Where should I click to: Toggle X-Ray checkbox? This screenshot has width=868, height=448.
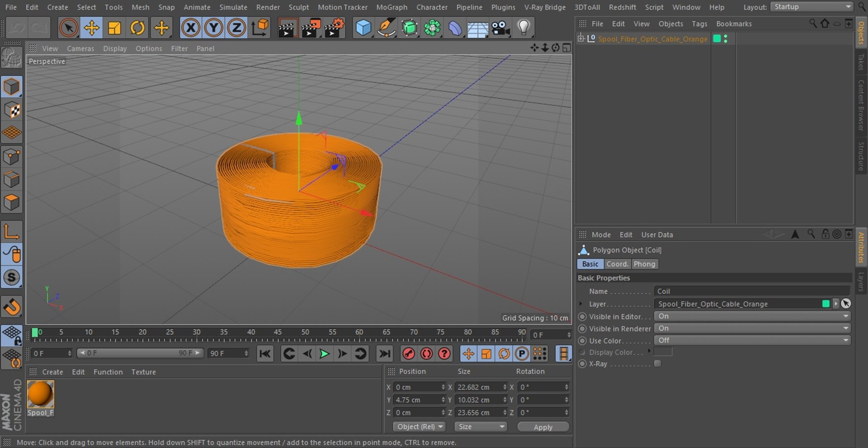658,363
